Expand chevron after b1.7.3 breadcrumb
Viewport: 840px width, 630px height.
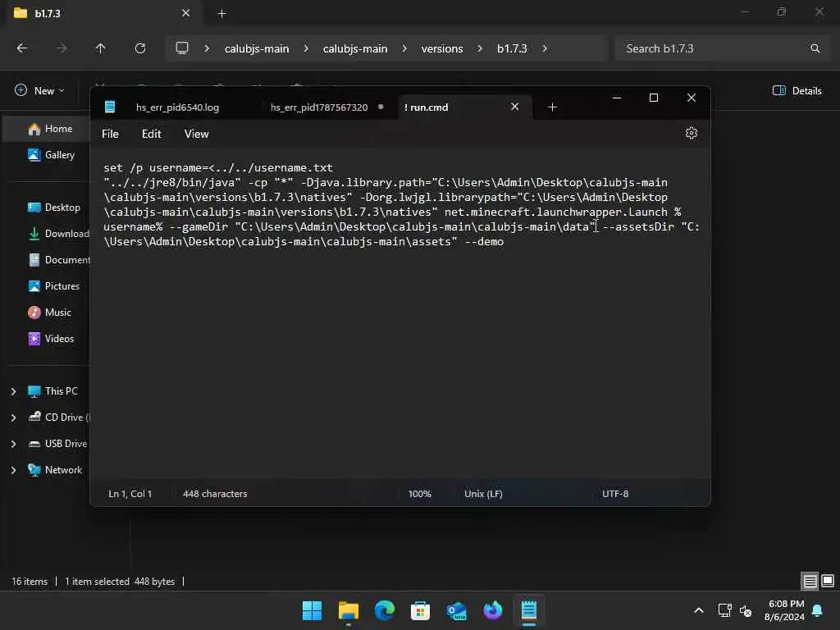(545, 48)
